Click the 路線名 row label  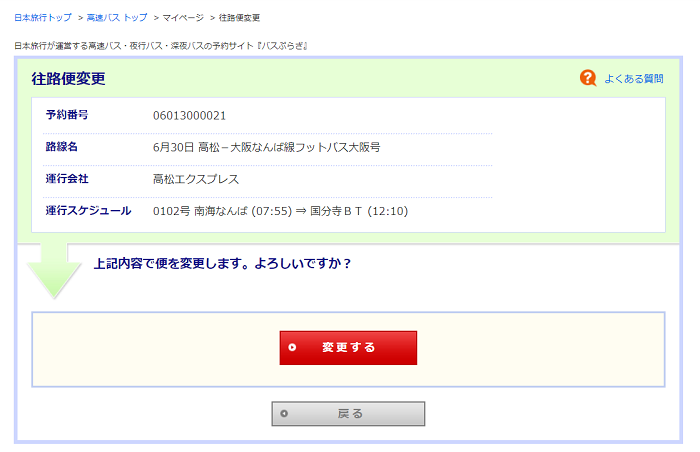pyautogui.click(x=61, y=147)
